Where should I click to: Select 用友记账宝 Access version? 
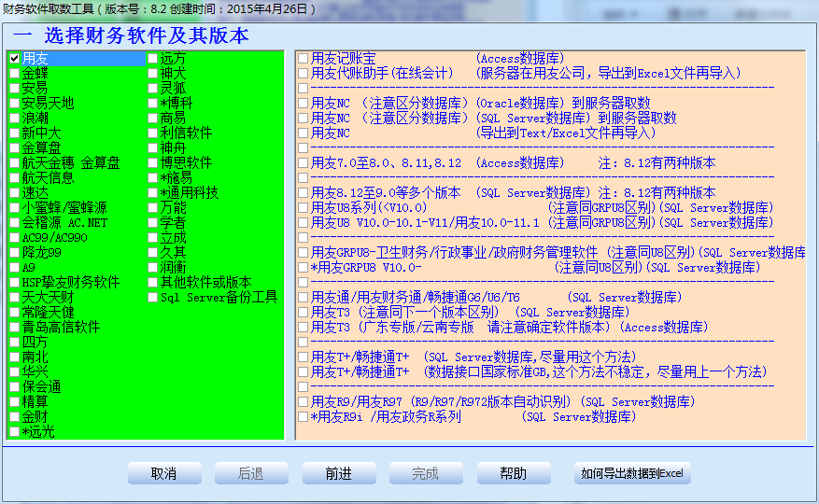303,59
